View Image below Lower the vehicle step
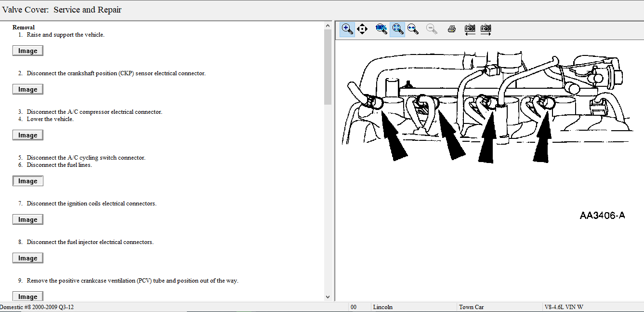The height and width of the screenshot is (312, 644). click(28, 135)
